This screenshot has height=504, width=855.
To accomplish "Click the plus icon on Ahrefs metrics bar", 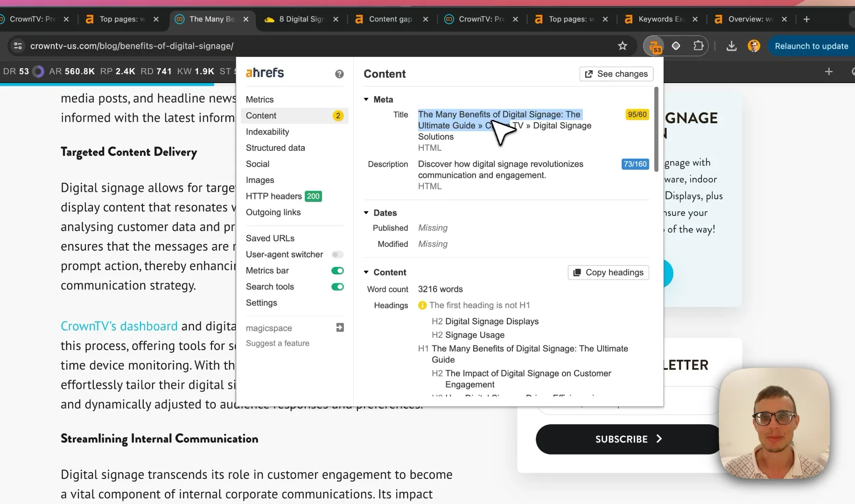I will [x=829, y=71].
